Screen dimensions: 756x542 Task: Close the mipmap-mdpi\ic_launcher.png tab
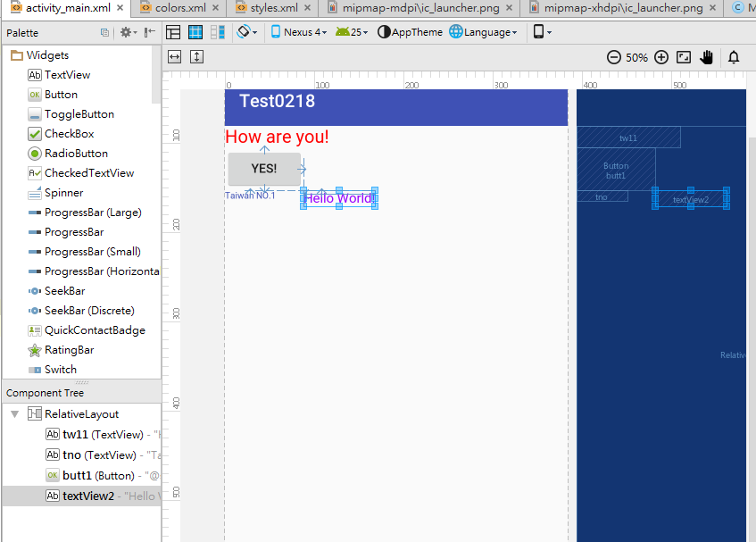click(509, 8)
